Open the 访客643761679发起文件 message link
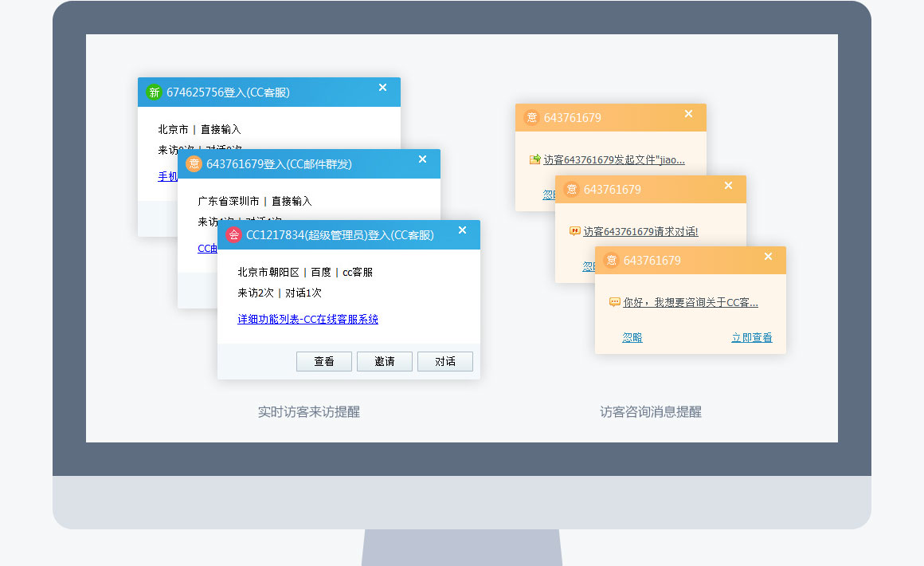 tap(613, 159)
